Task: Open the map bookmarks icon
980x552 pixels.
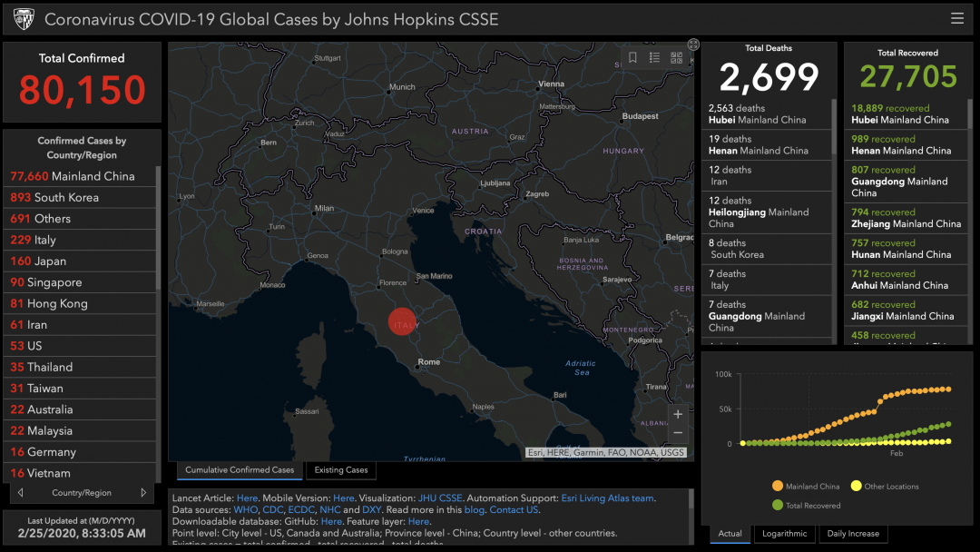Action: [632, 57]
